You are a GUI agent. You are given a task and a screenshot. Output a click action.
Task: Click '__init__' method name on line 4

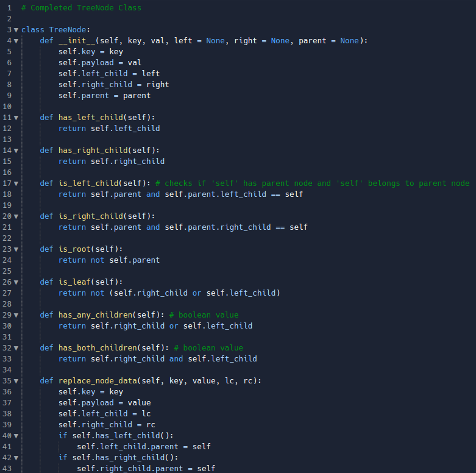click(x=77, y=41)
